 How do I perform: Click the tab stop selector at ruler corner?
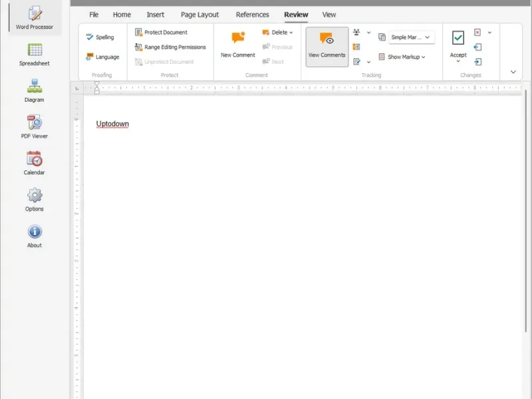pyautogui.click(x=77, y=88)
